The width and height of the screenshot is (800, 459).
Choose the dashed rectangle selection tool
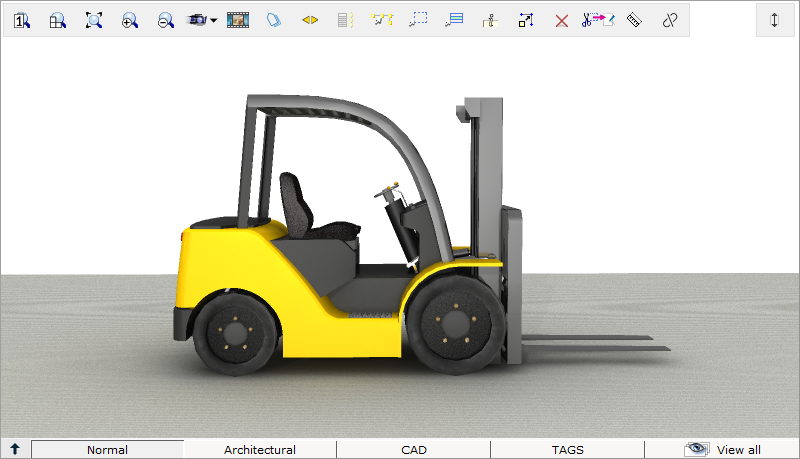[418, 20]
